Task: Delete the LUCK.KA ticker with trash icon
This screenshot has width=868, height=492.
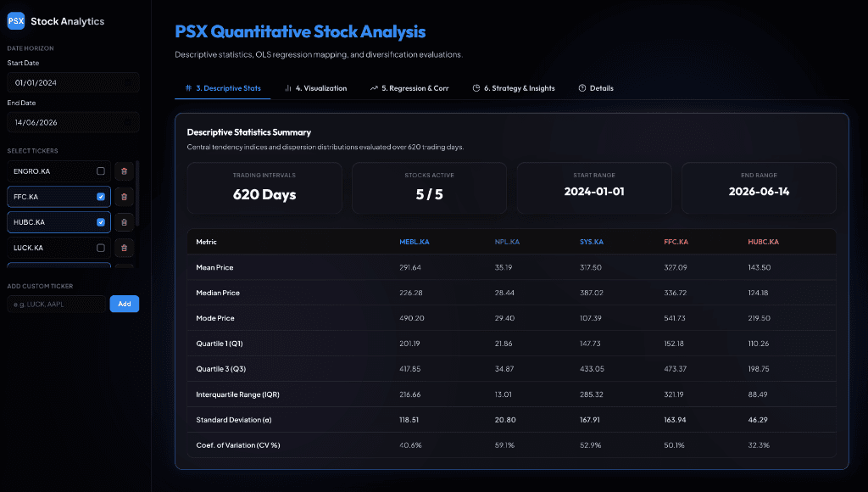Action: (124, 248)
